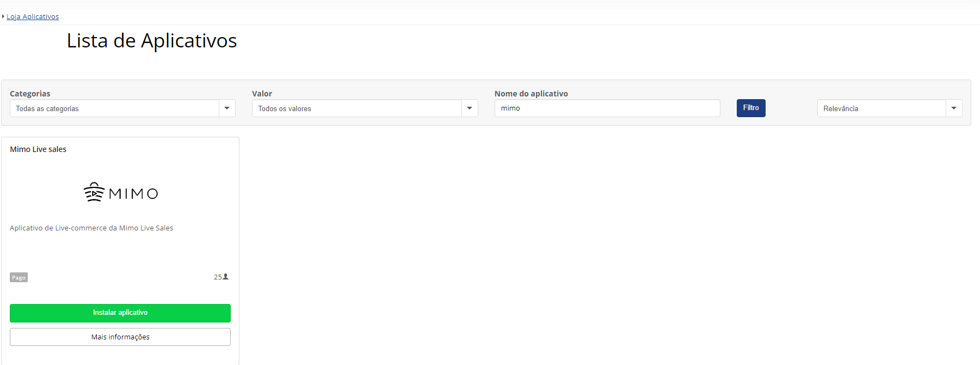The width and height of the screenshot is (980, 365).
Task: Click Instalar aplicativo for Mimo Live sales
Action: 120,313
